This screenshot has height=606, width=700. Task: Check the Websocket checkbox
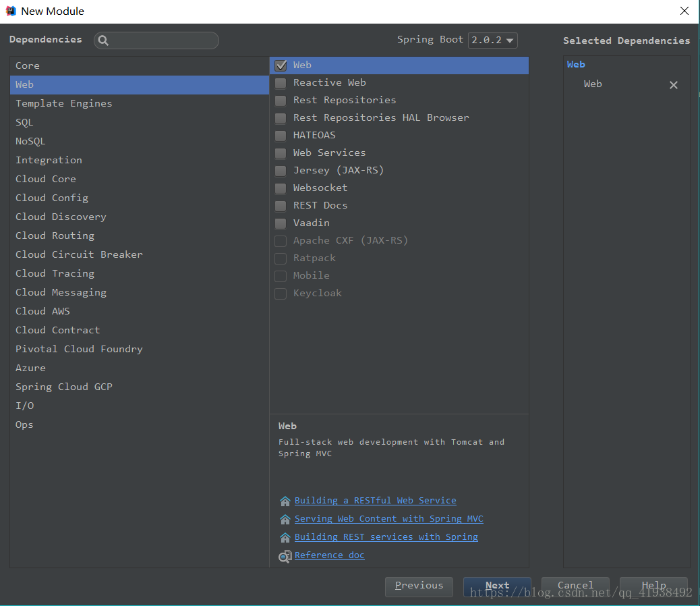pyautogui.click(x=281, y=188)
